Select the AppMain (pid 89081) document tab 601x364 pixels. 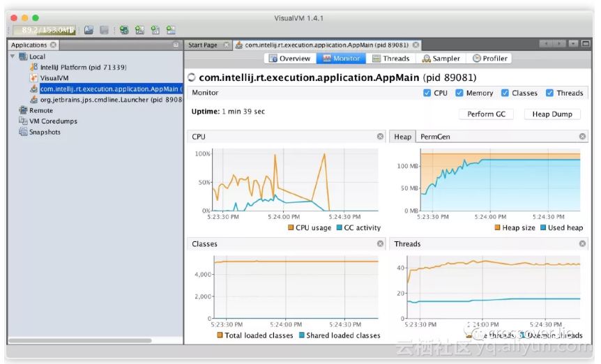click(326, 45)
